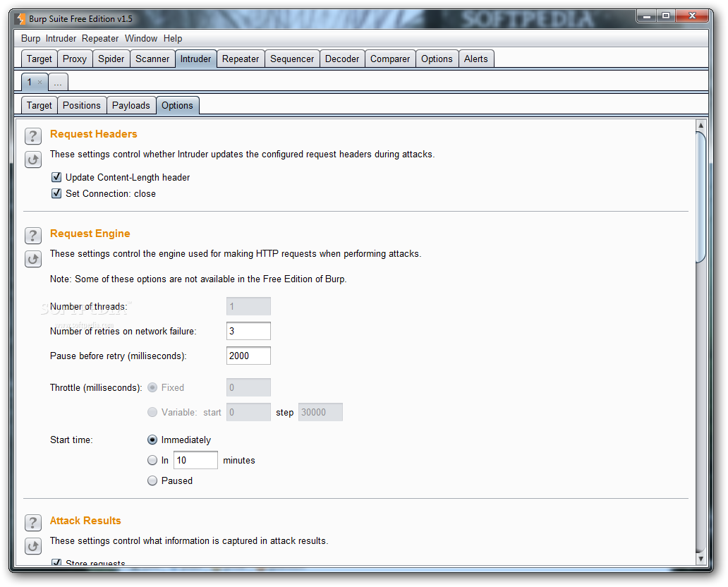Click the throttle step field
This screenshot has height=587, width=728.
[x=320, y=412]
